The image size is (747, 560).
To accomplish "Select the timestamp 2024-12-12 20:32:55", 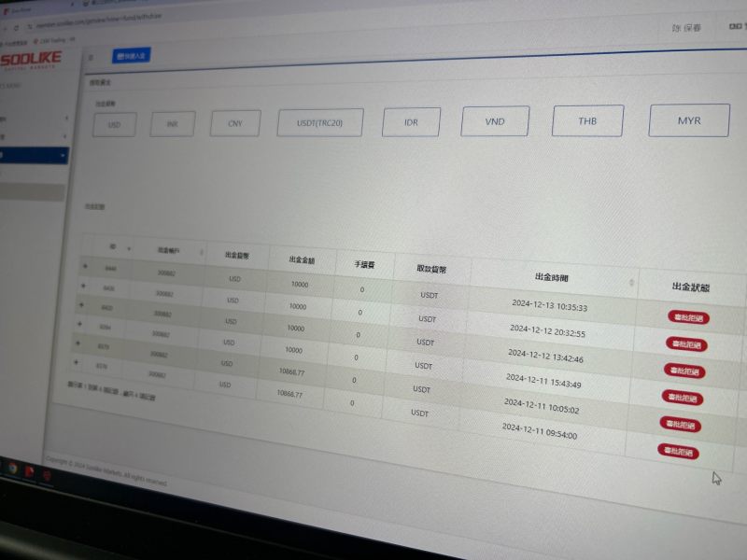I will (x=547, y=331).
